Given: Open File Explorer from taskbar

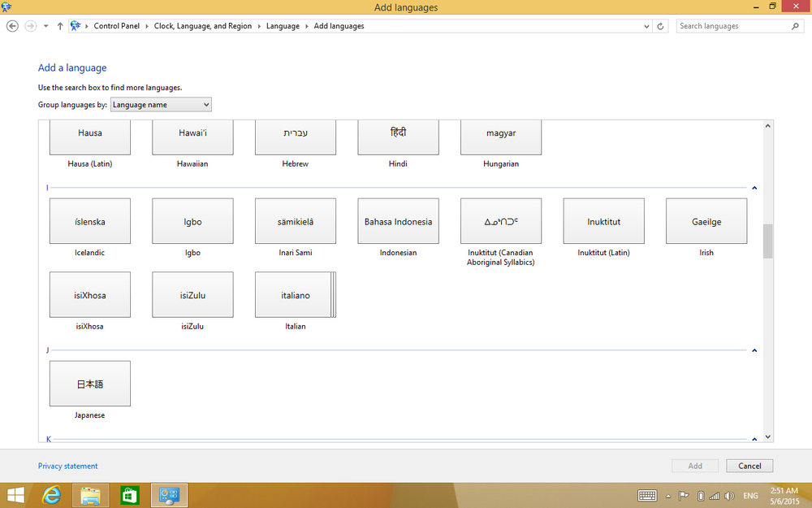Looking at the screenshot, I should [x=91, y=495].
